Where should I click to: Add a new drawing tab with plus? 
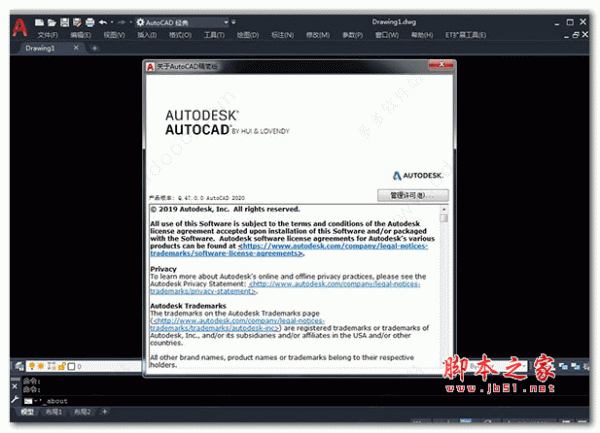[x=95, y=48]
